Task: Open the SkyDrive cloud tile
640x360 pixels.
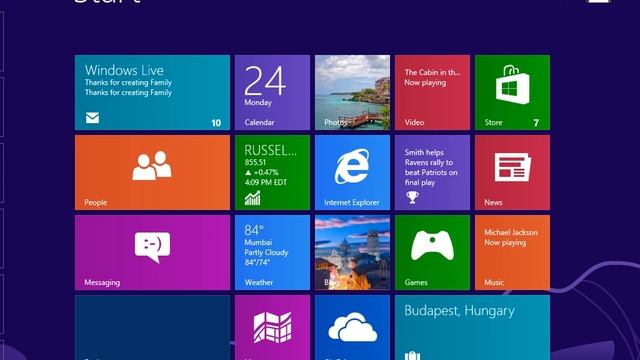Action: coord(352,328)
